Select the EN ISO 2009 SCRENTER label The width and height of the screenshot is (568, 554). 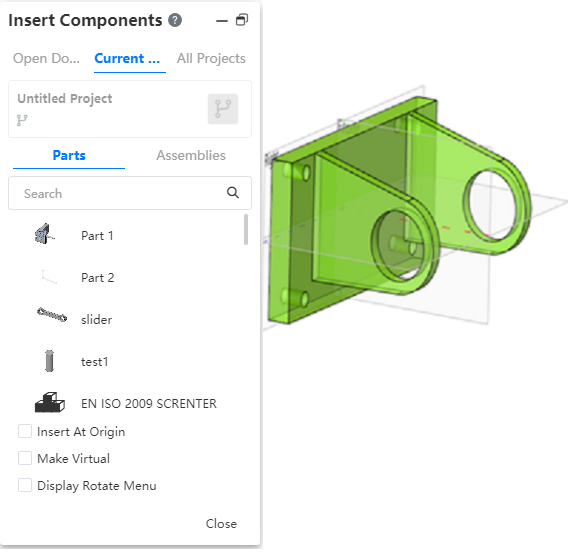149,404
